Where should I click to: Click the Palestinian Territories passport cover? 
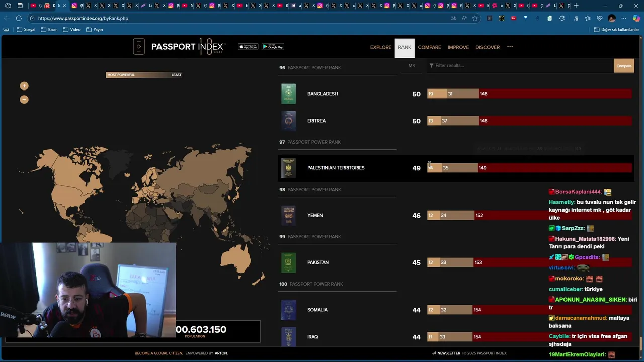tap(288, 168)
